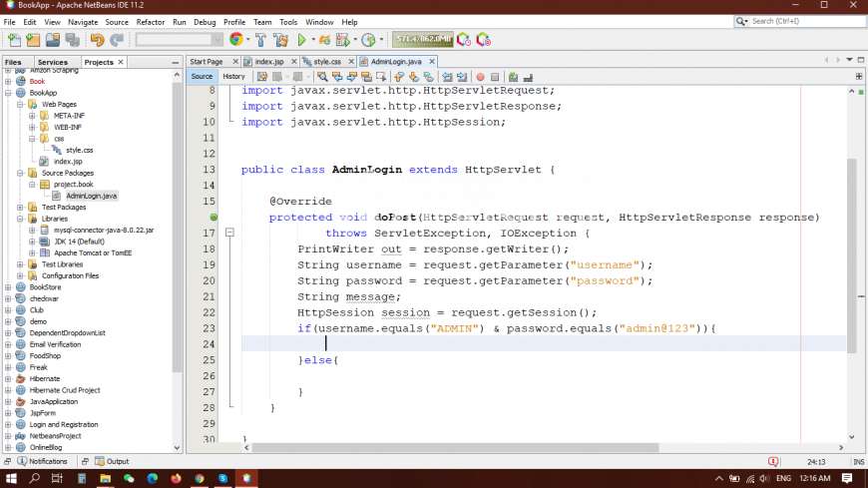Viewport: 868px width, 488px height.
Task: Collapse the BookApp project node
Action: [x=8, y=93]
